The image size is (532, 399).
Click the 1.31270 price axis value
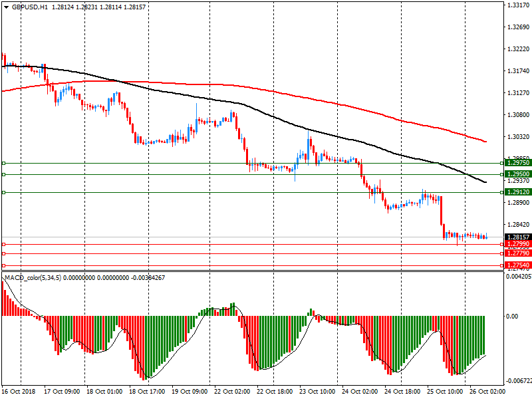518,93
